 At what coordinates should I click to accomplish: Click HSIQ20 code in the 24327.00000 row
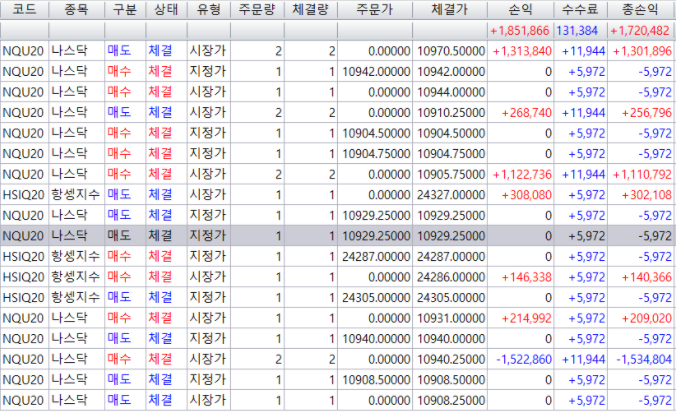coord(23,195)
